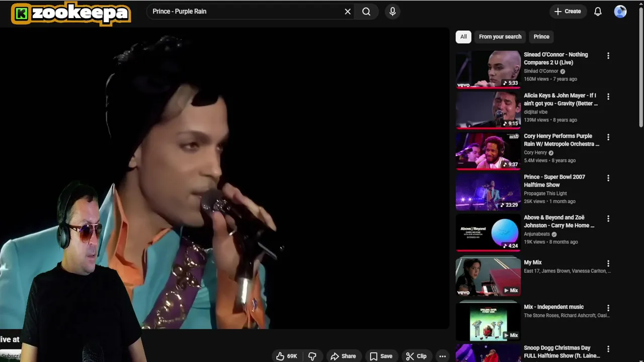Screen dimensions: 644x362
Task: Click the Share button
Action: (x=343, y=356)
